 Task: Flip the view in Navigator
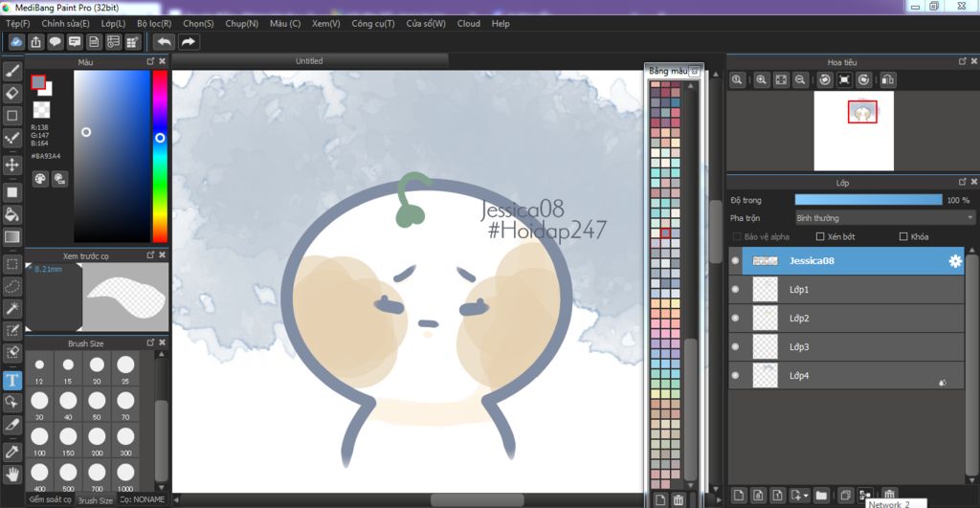pyautogui.click(x=887, y=80)
